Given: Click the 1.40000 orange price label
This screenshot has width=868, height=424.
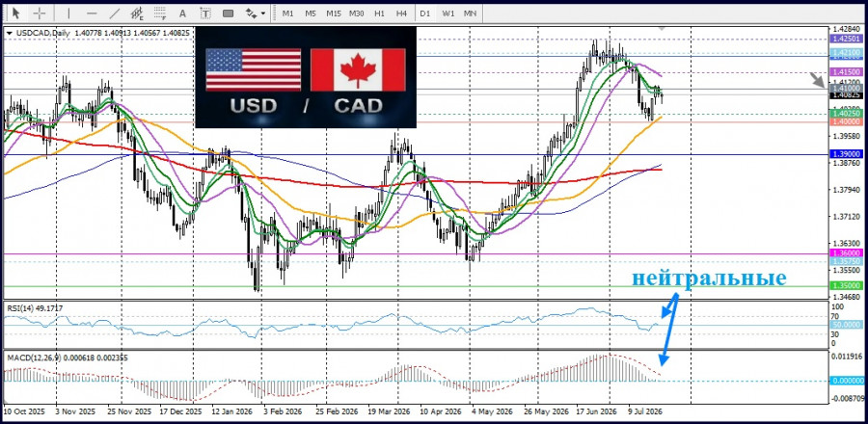Looking at the screenshot, I should click(847, 121).
